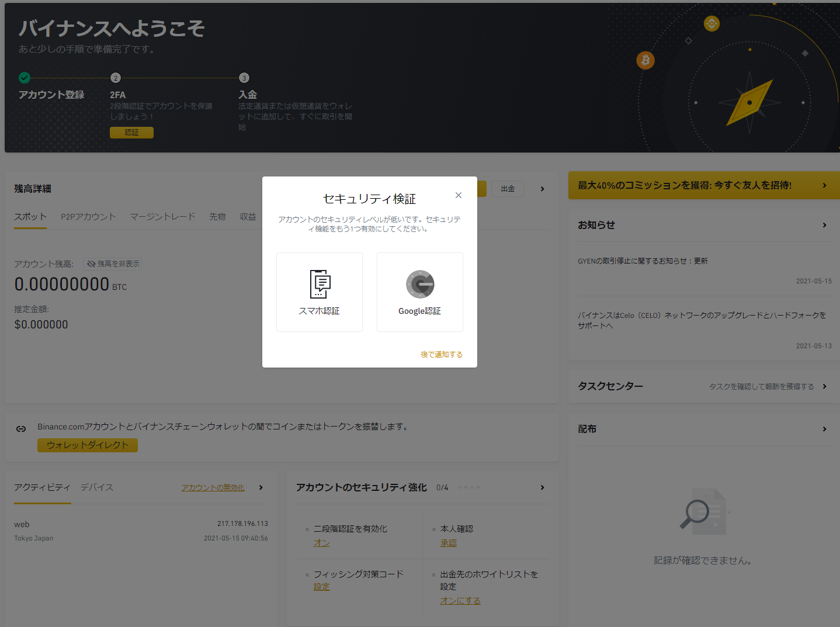The width and height of the screenshot is (840, 627).
Task: Click 設定 link for フィッシング対策コード
Action: click(x=321, y=587)
